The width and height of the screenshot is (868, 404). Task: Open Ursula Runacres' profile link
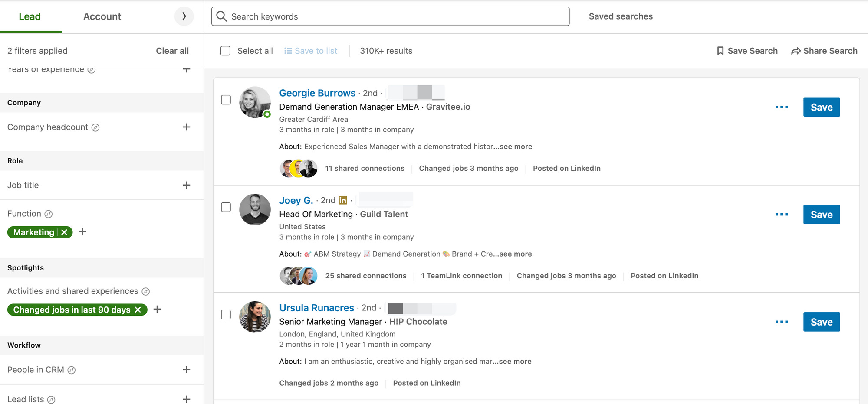coord(317,308)
